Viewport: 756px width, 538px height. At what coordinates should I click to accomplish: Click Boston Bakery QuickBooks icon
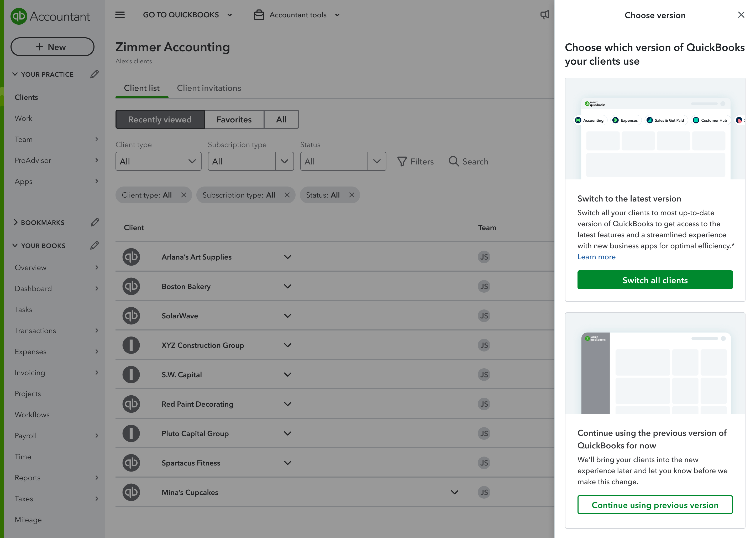click(131, 286)
